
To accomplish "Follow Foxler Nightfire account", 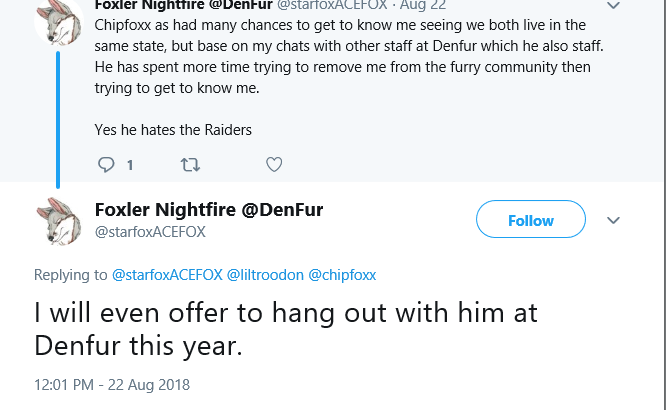I will tap(531, 219).
